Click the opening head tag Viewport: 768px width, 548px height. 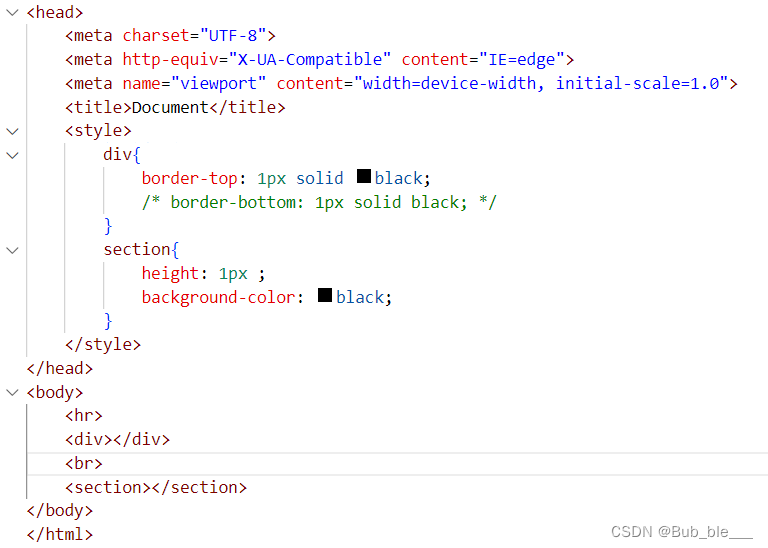click(x=55, y=12)
